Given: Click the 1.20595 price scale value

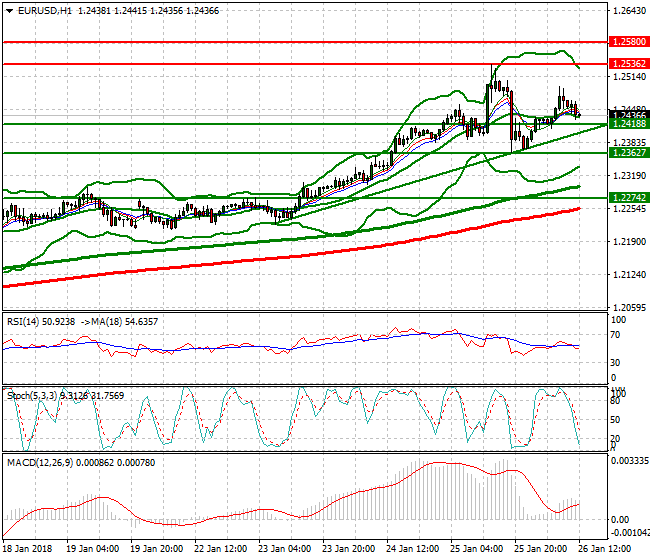Looking at the screenshot, I should pos(630,308).
